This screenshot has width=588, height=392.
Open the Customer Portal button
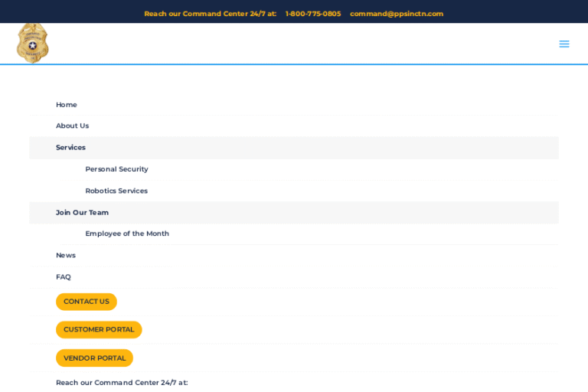99,330
